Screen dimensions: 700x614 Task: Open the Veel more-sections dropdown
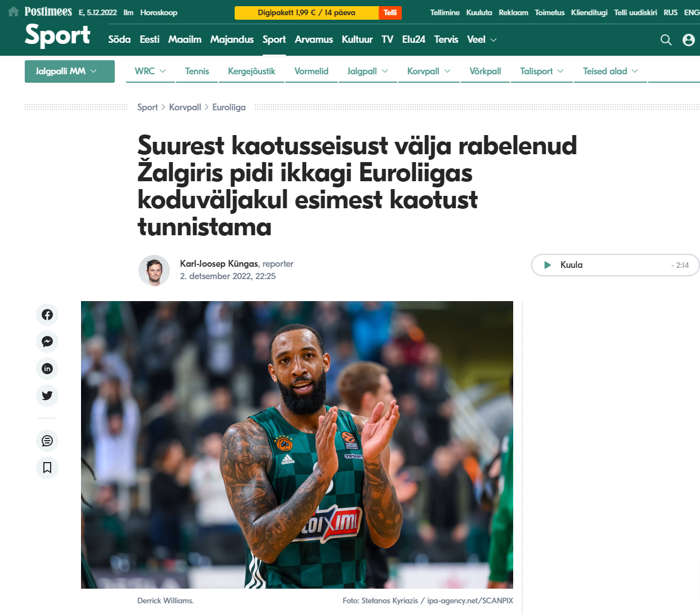point(482,39)
